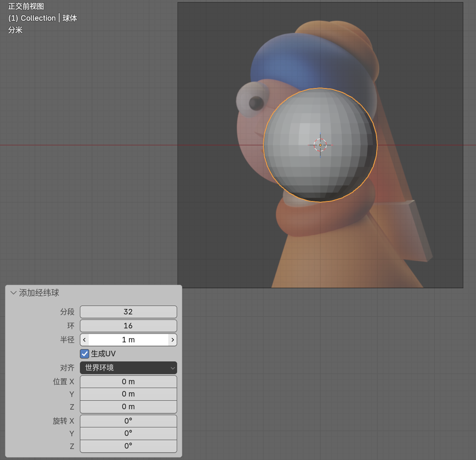Click the 旋转 Z field

point(129,446)
